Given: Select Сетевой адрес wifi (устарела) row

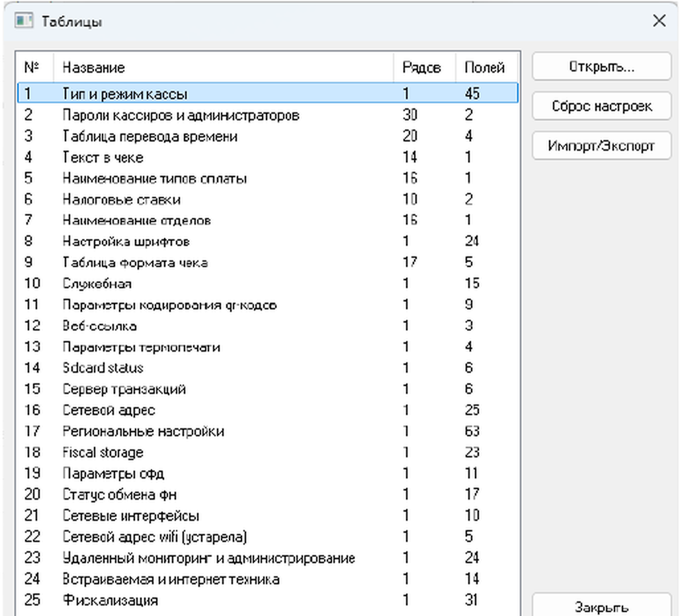Looking at the screenshot, I should [x=268, y=537].
